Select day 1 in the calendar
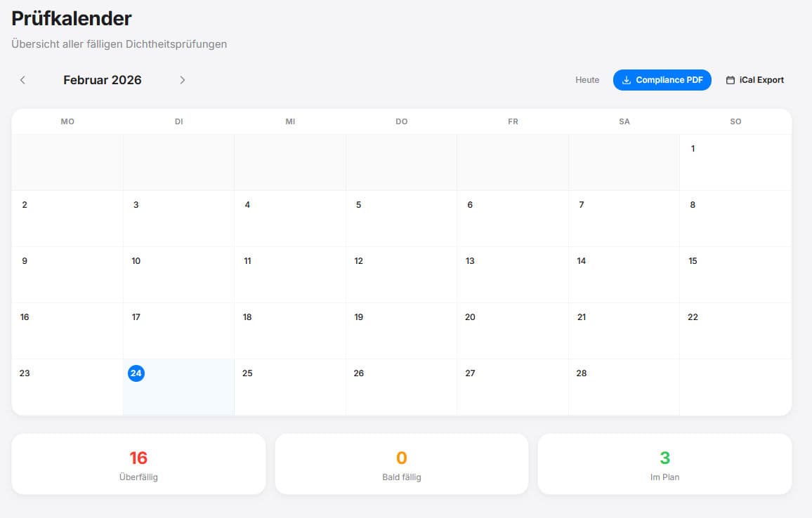 (x=735, y=163)
